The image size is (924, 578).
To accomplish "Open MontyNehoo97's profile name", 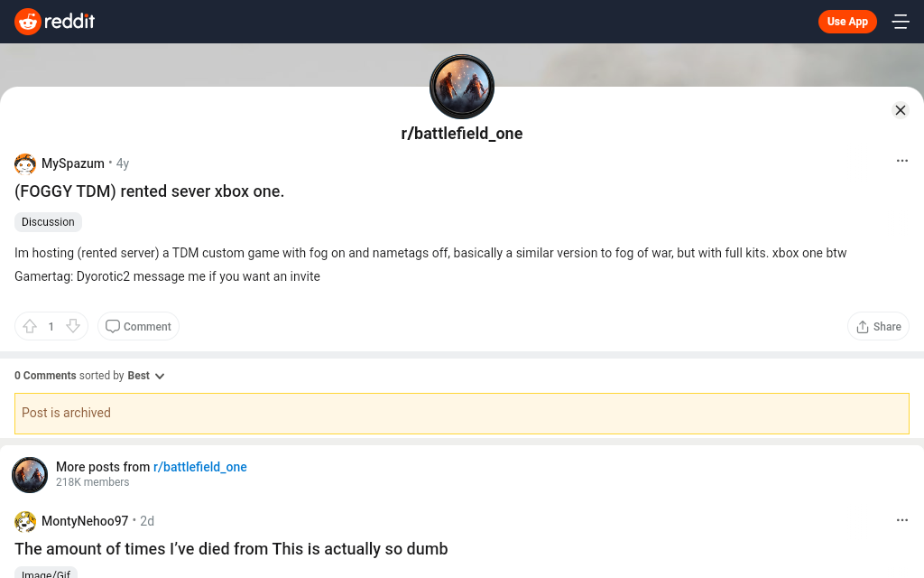I will tap(84, 521).
